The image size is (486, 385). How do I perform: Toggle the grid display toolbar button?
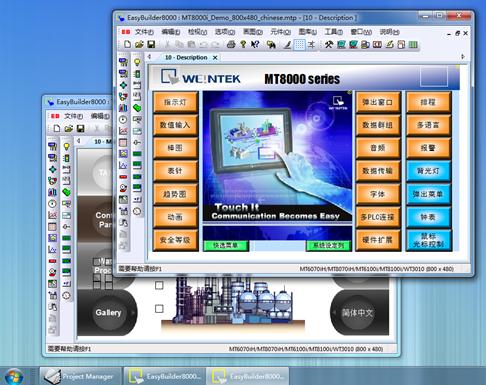click(x=299, y=44)
